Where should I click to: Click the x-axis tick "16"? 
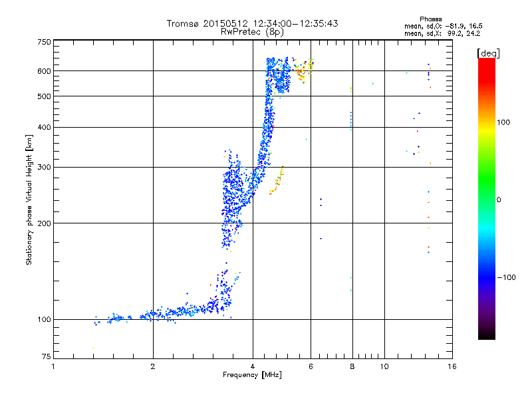point(452,366)
